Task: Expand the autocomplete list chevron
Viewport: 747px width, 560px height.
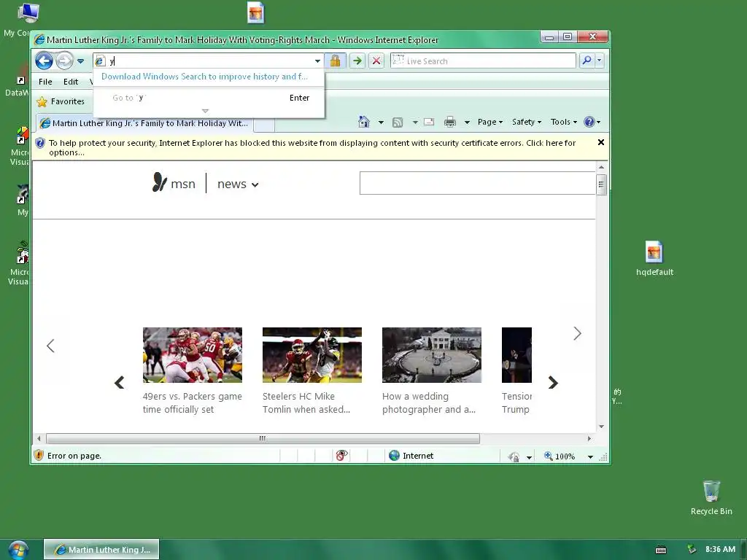Action: 205,111
